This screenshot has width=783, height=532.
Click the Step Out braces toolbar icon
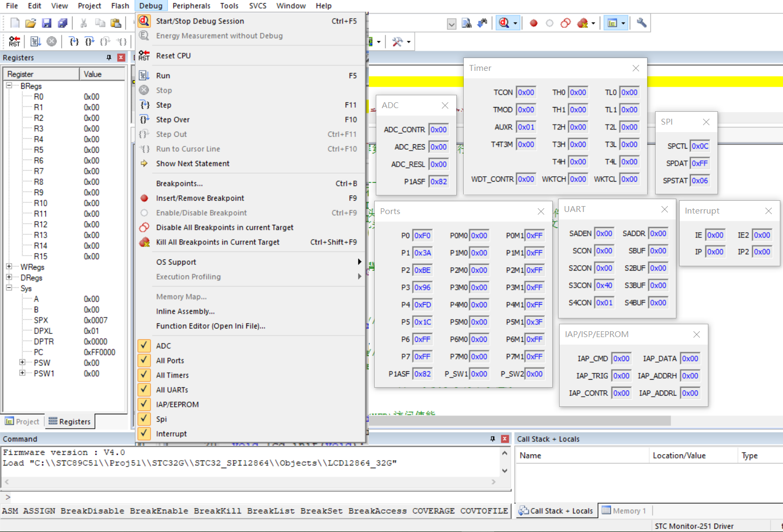coord(106,42)
